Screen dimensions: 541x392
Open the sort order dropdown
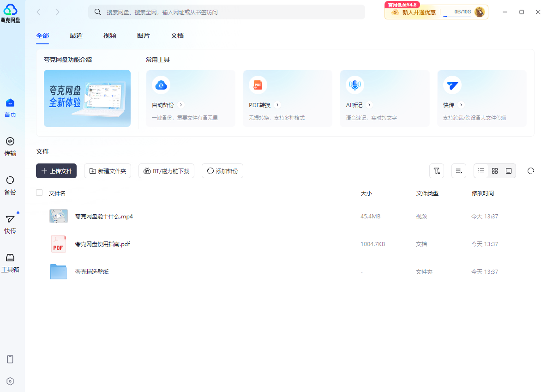[x=459, y=171]
